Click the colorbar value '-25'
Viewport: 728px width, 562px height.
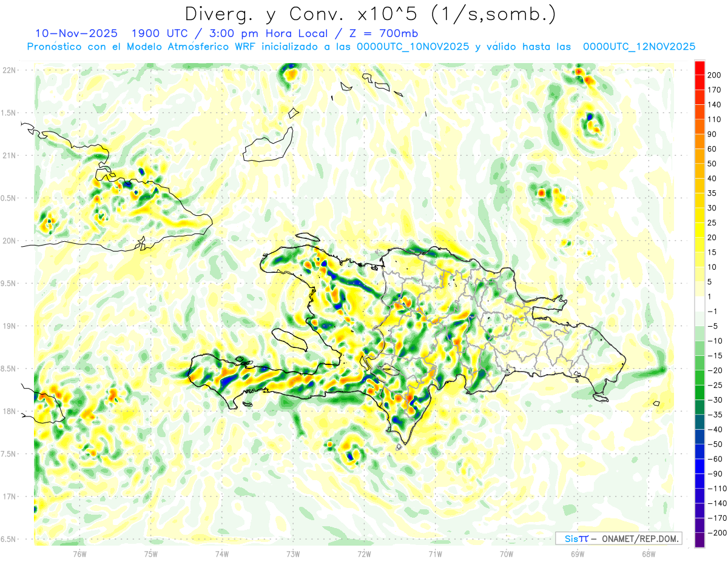click(715, 386)
